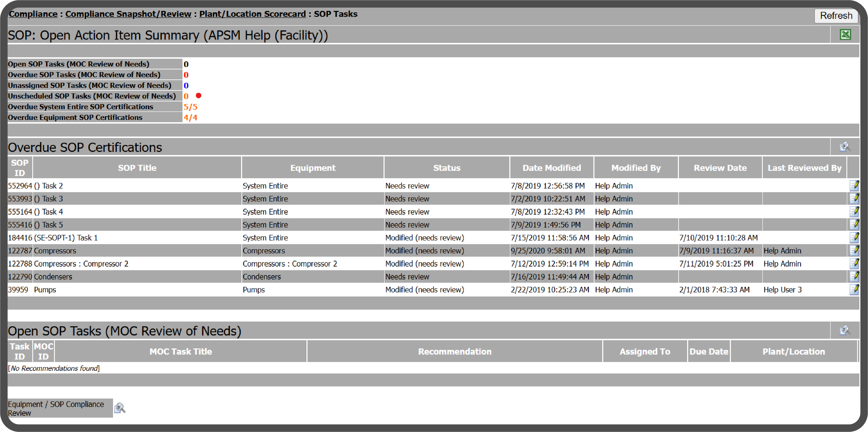The height and width of the screenshot is (432, 868).
Task: Click edit icon for Pumps SOP 39959
Action: 854,290
